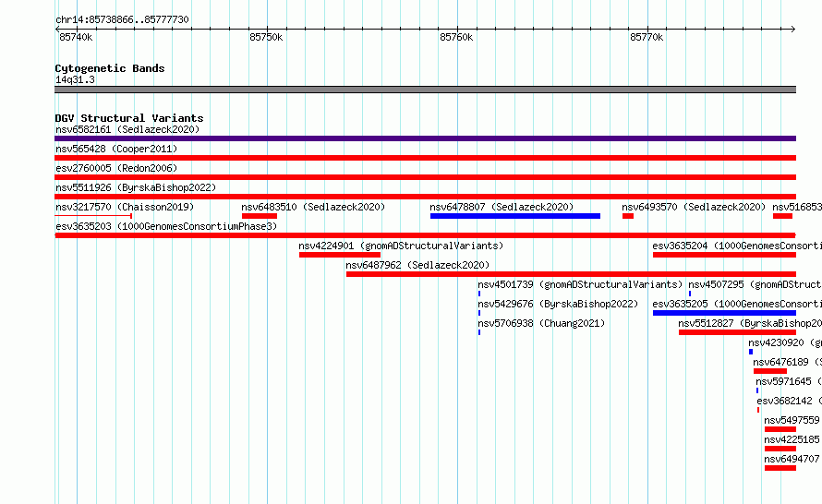822x504 pixels.
Task: Click the 85740k ruler label
Action: (x=76, y=37)
